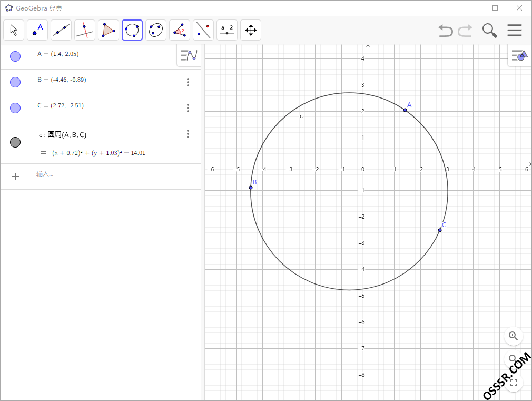Toggle the equation output equals symbol
This screenshot has height=401, width=532.
(x=43, y=153)
